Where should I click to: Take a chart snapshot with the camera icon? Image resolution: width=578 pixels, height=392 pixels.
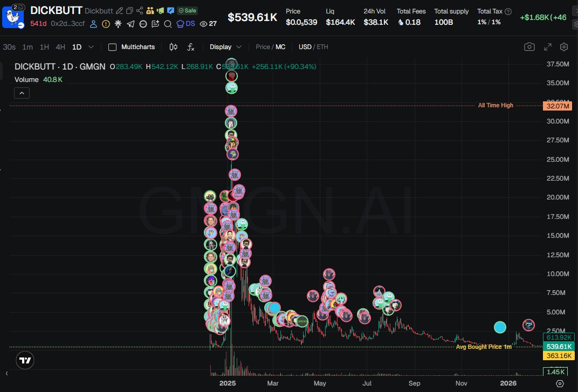pos(529,47)
